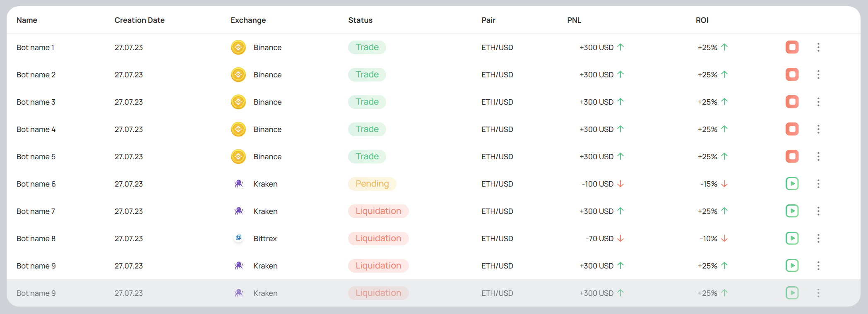Click the Status column header

tap(360, 20)
